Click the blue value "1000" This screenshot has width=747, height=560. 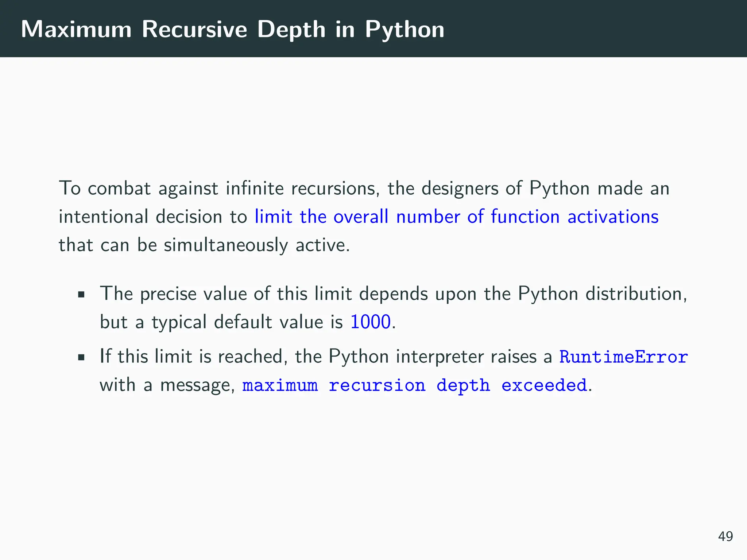(x=371, y=322)
